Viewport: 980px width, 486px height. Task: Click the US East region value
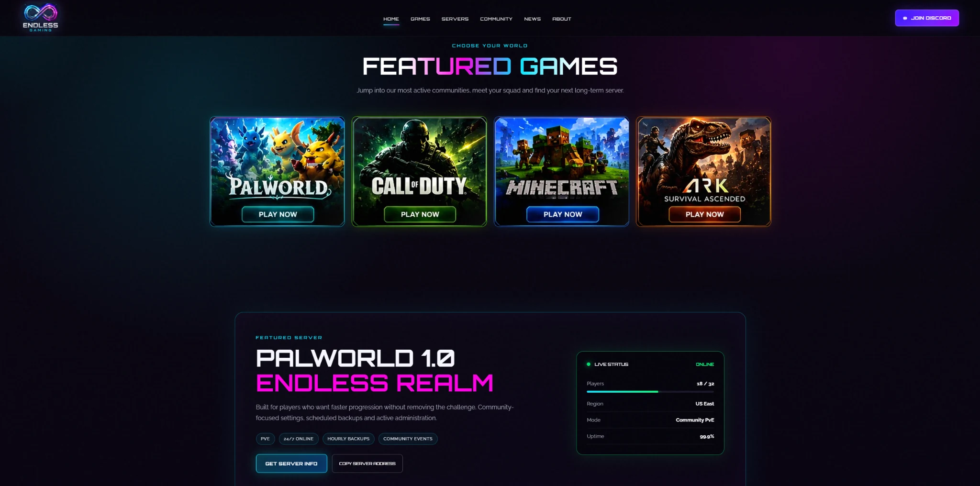click(705, 404)
